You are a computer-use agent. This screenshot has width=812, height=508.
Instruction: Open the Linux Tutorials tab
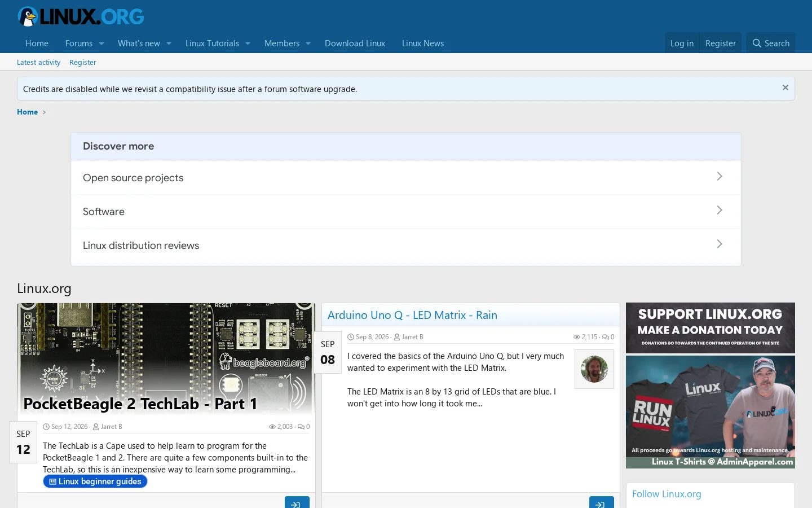212,43
